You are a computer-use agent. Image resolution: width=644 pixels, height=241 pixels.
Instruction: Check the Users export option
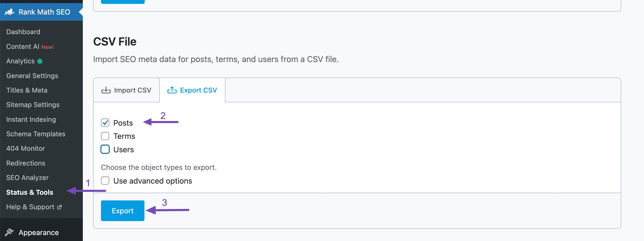(x=105, y=149)
